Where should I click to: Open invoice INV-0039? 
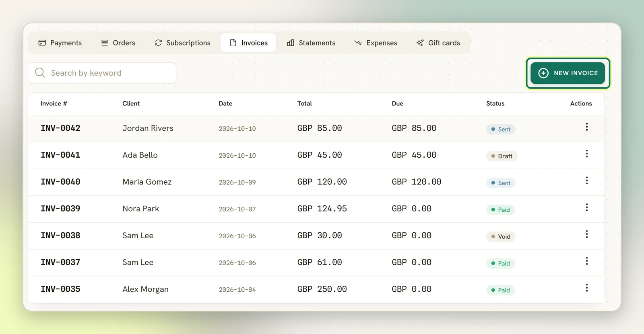coord(60,208)
